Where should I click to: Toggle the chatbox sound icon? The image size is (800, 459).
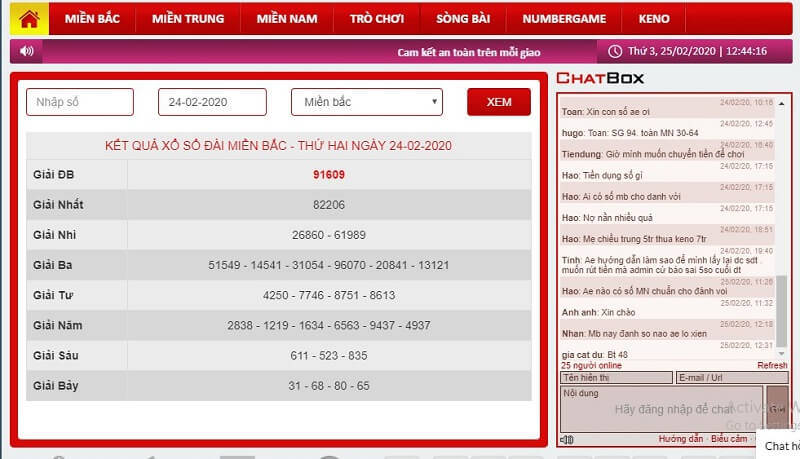click(x=567, y=439)
